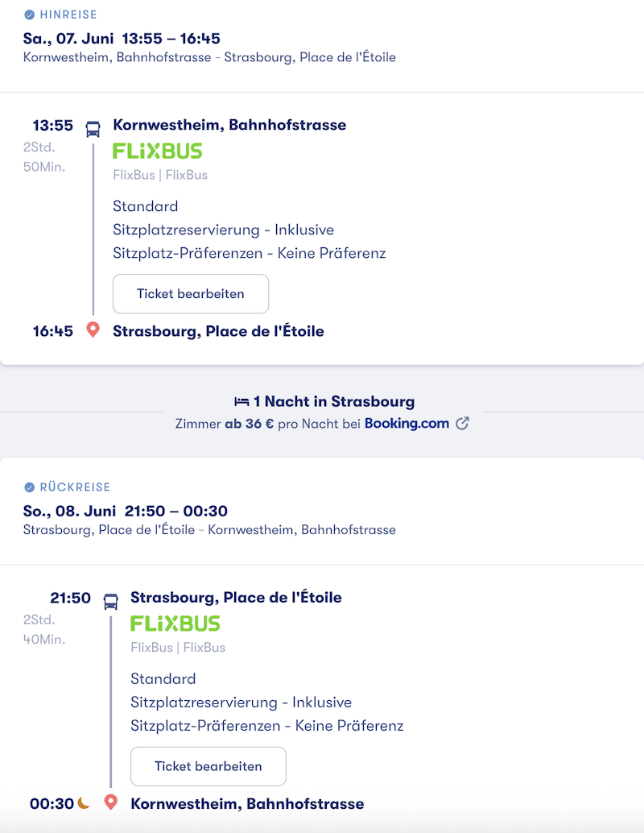This screenshot has height=833, width=644.
Task: Click the blue checkmark next to RÜCKREISE
Action: coord(30,487)
